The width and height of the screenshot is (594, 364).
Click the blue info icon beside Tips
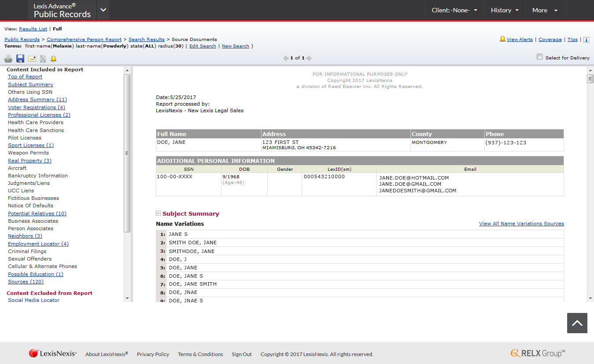coord(586,40)
